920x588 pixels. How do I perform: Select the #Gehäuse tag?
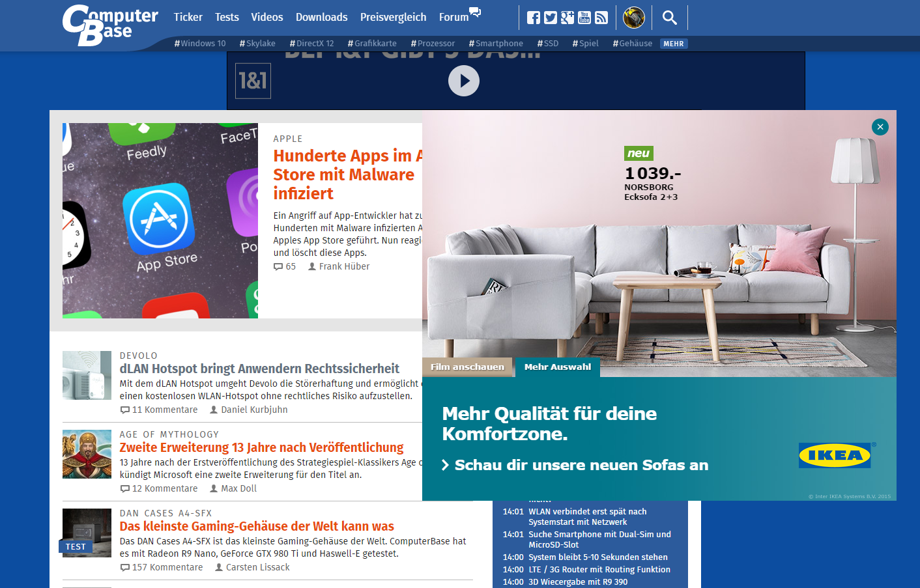[633, 44]
